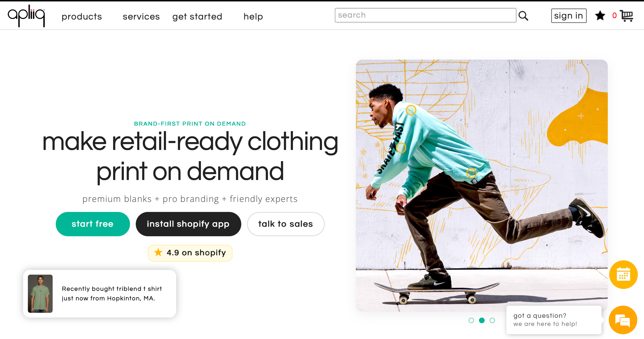
Task: Click the apliiq logo
Action: (x=26, y=15)
